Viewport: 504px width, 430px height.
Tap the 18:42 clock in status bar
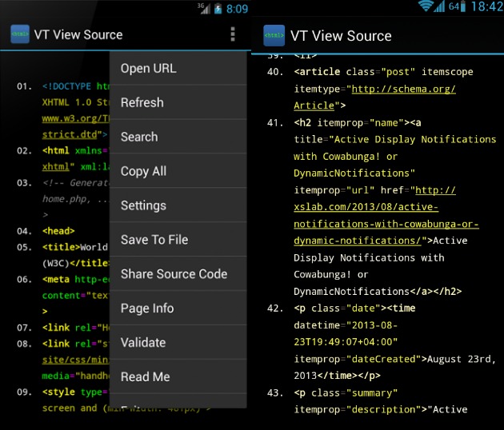(486, 7)
